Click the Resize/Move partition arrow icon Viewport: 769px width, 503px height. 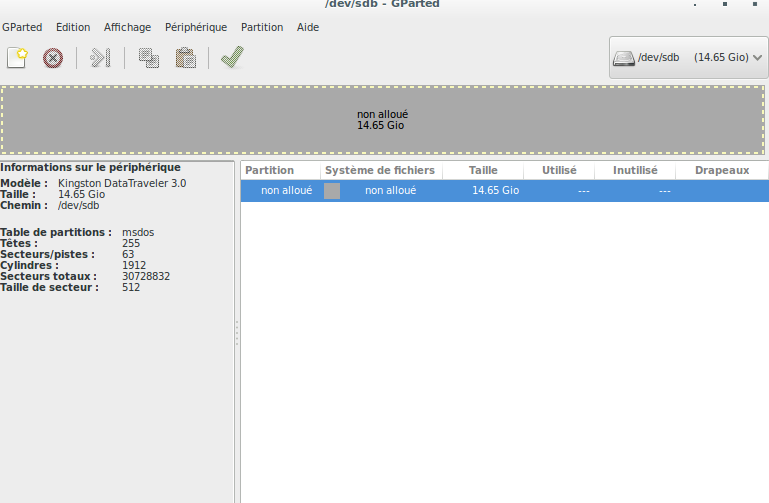(x=99, y=58)
